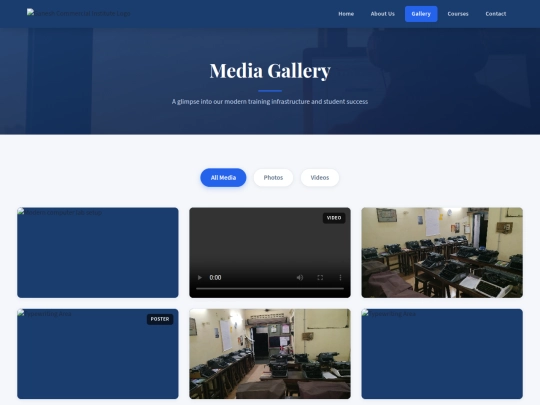Mute the video with the speaker icon

coord(300,278)
